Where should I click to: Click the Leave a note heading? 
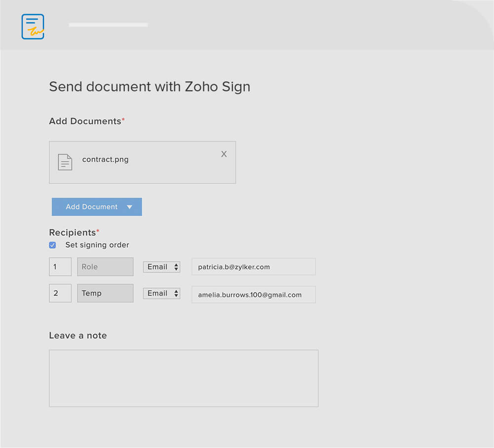tap(78, 336)
